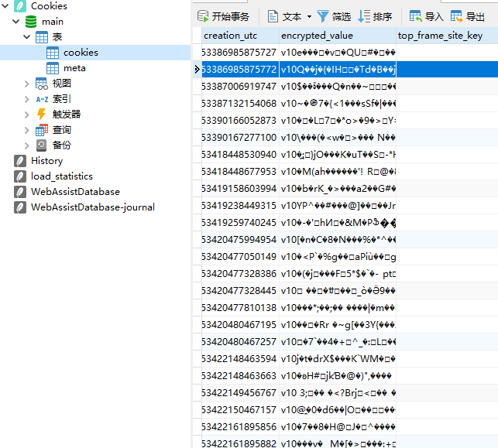
Task: Click the 导入 import icon
Action: [x=415, y=16]
